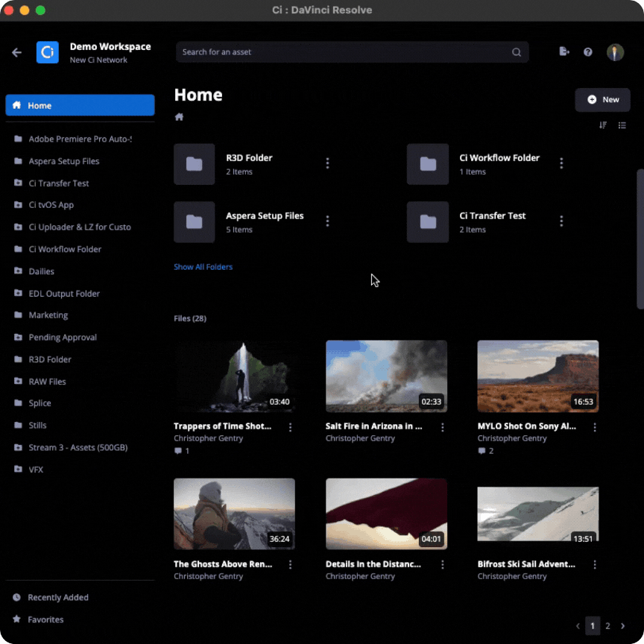Open options menu for Ci Transfer Test card
Screen dimensions: 644x644
pyautogui.click(x=561, y=221)
